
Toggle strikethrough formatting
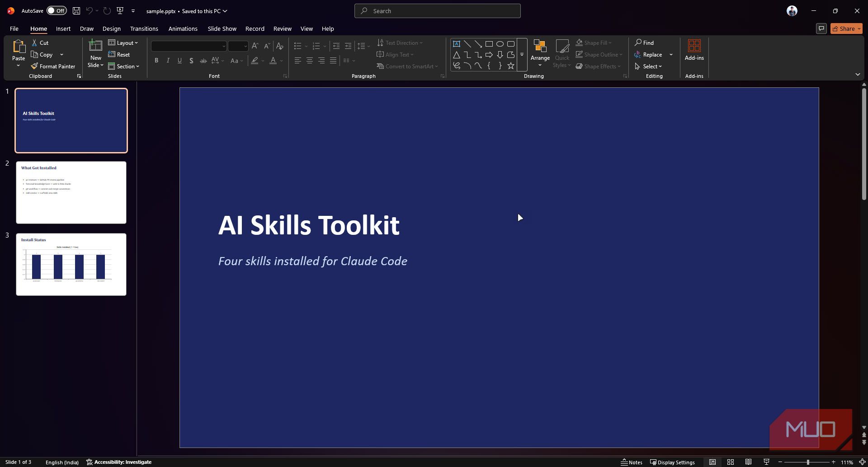pos(203,60)
